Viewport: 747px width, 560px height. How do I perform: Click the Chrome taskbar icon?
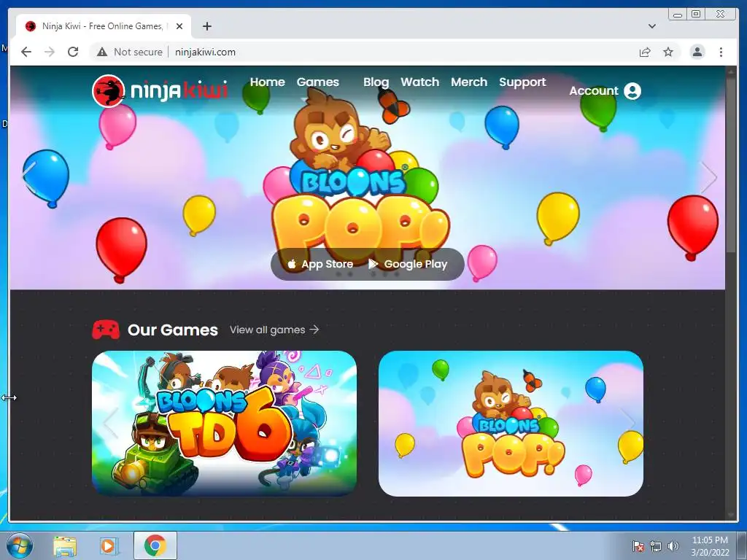coord(155,545)
